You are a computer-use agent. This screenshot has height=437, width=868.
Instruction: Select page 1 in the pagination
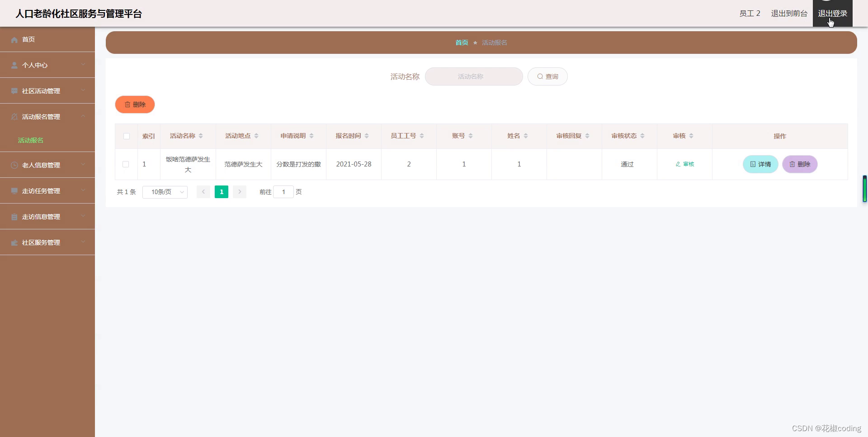coord(222,192)
